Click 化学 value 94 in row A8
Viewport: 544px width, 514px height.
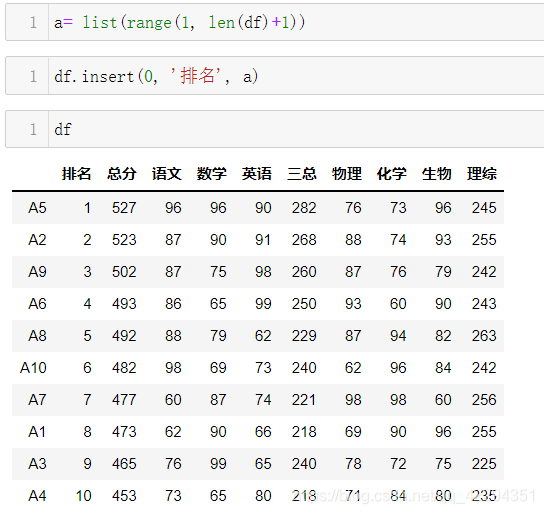(398, 336)
